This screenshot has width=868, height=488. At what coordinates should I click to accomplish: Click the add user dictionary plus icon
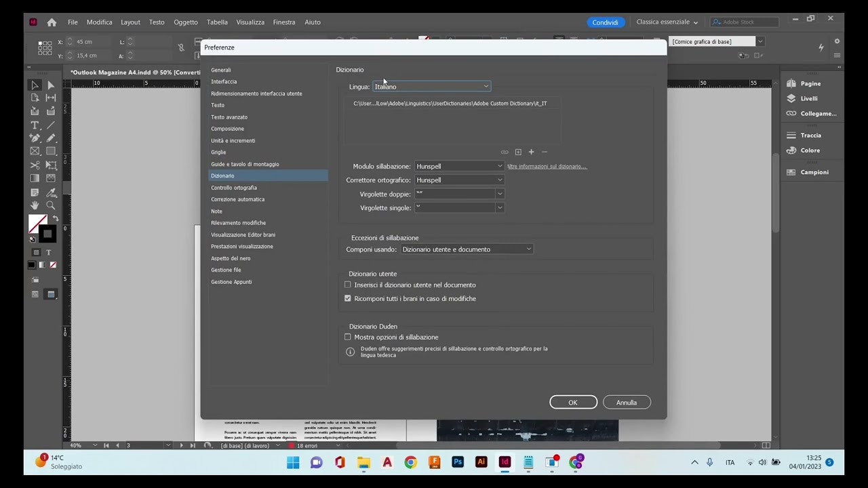point(531,152)
